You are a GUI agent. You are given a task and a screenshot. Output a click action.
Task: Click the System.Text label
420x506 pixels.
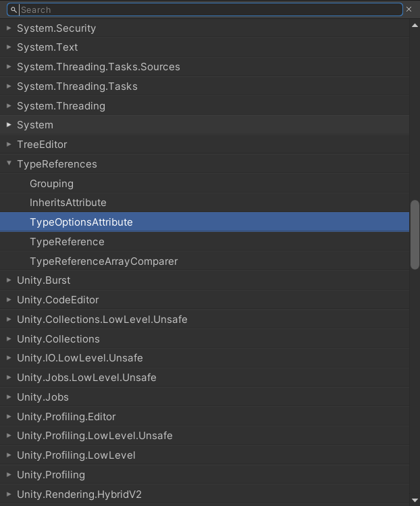pos(47,47)
